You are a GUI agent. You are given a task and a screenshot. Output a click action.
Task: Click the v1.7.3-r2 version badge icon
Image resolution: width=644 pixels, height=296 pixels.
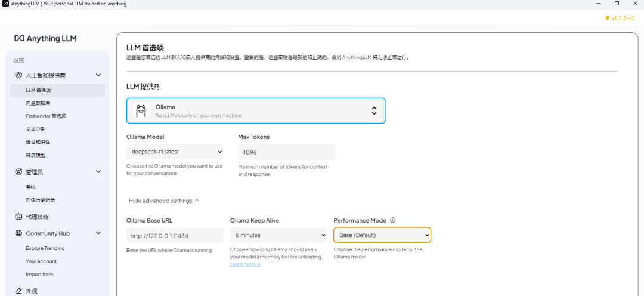click(x=608, y=18)
